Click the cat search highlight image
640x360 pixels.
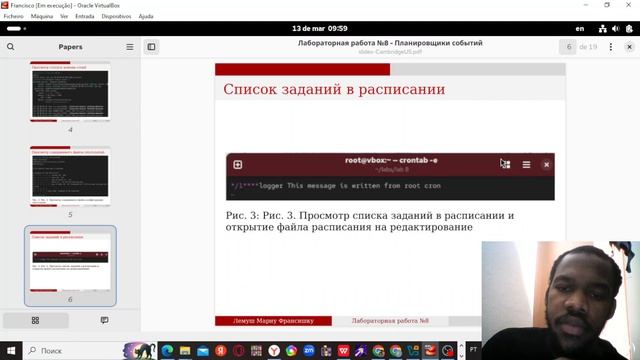point(140,351)
